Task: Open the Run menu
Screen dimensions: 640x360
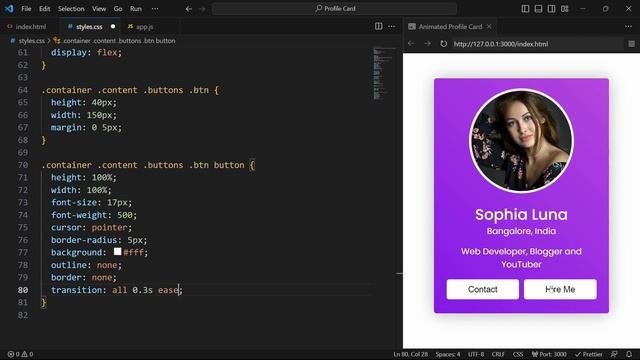Action: 136,9
